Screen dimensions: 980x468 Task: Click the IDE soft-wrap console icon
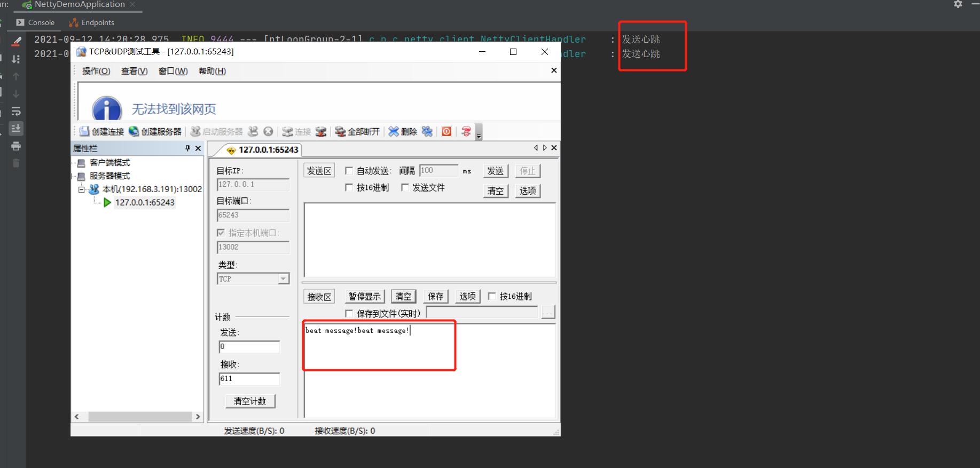coord(16,111)
